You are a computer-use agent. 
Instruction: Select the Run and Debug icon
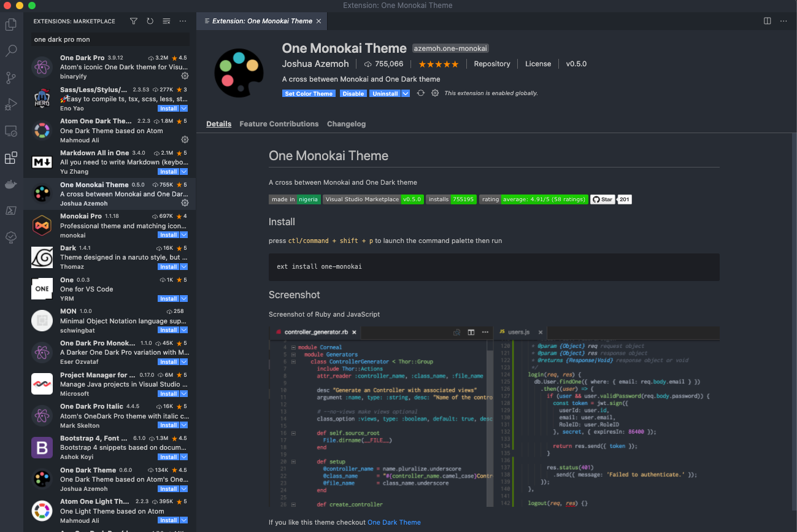(11, 104)
